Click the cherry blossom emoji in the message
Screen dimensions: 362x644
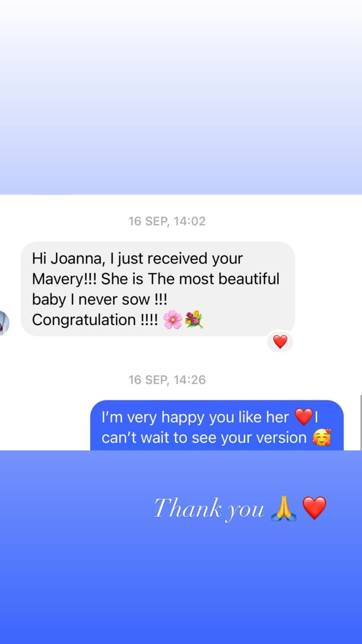(x=173, y=320)
